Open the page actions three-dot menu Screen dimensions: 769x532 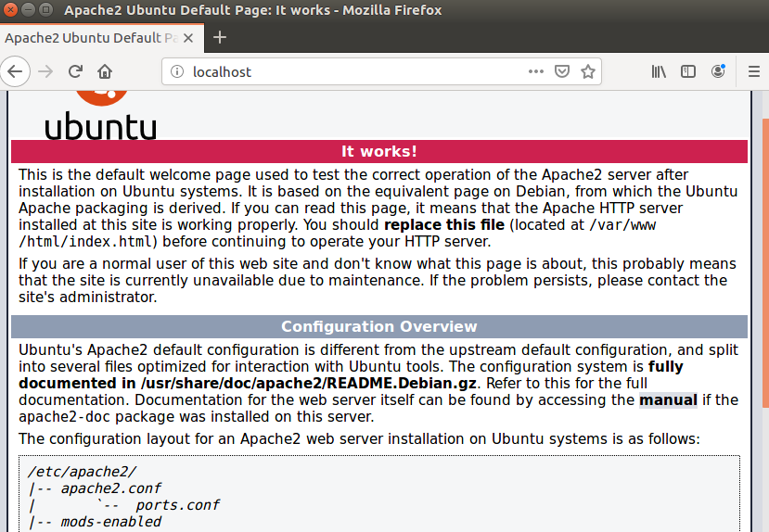(x=536, y=71)
